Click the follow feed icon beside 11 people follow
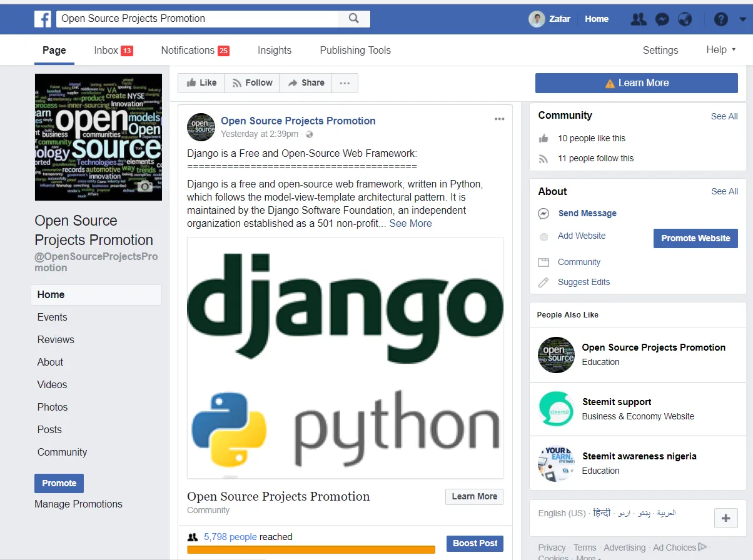 click(x=543, y=159)
